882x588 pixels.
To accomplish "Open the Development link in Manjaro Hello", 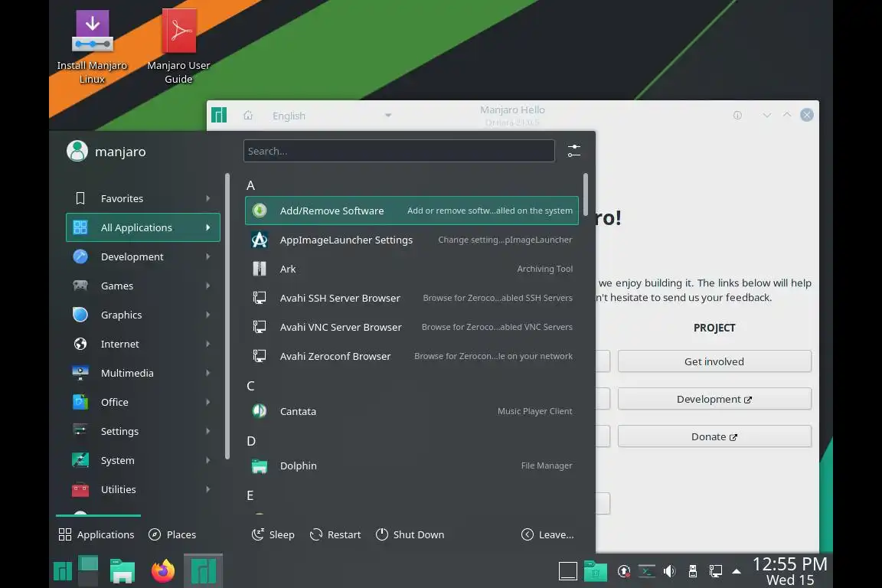I will [714, 399].
